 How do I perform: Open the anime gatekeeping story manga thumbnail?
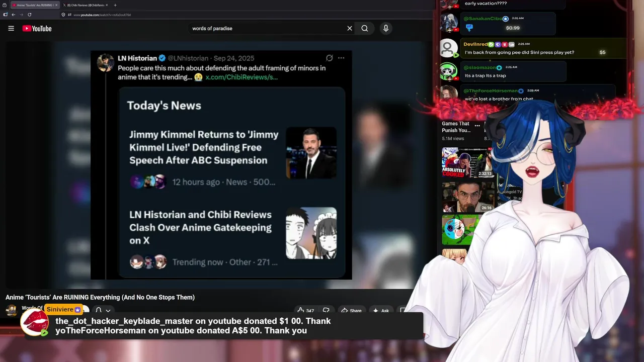pyautogui.click(x=311, y=233)
